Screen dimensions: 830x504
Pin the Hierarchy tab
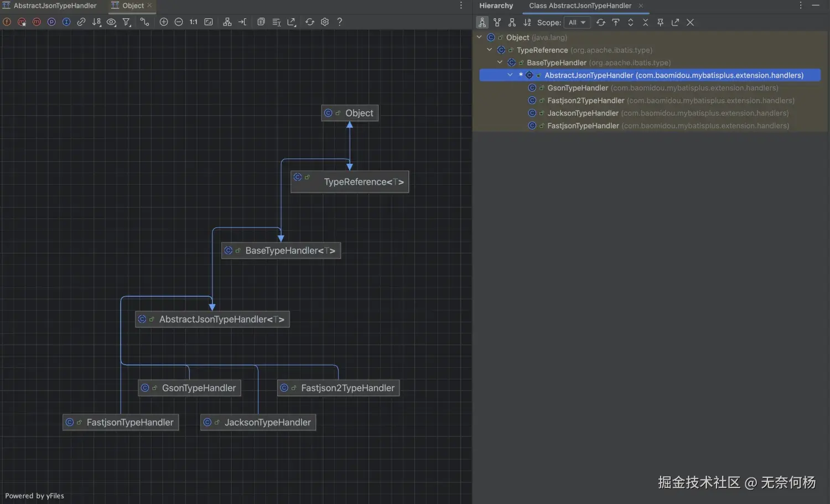click(660, 23)
